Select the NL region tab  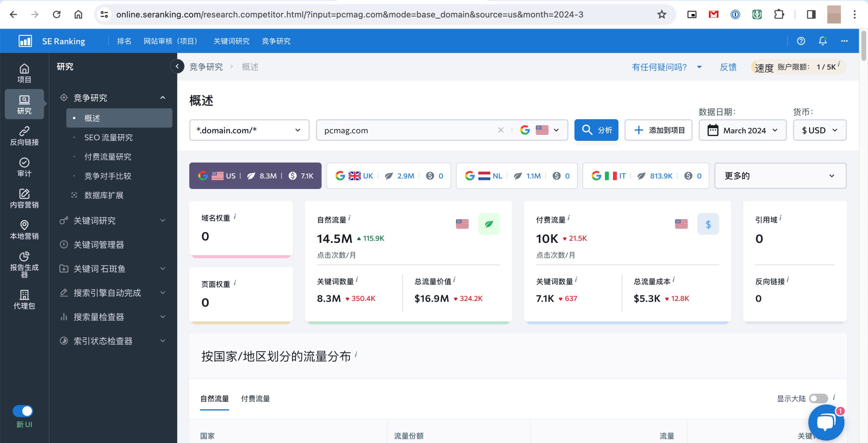[x=517, y=176]
